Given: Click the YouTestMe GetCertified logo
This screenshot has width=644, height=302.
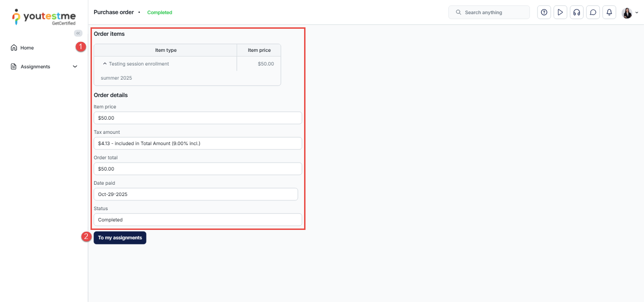Looking at the screenshot, I should 44,16.
